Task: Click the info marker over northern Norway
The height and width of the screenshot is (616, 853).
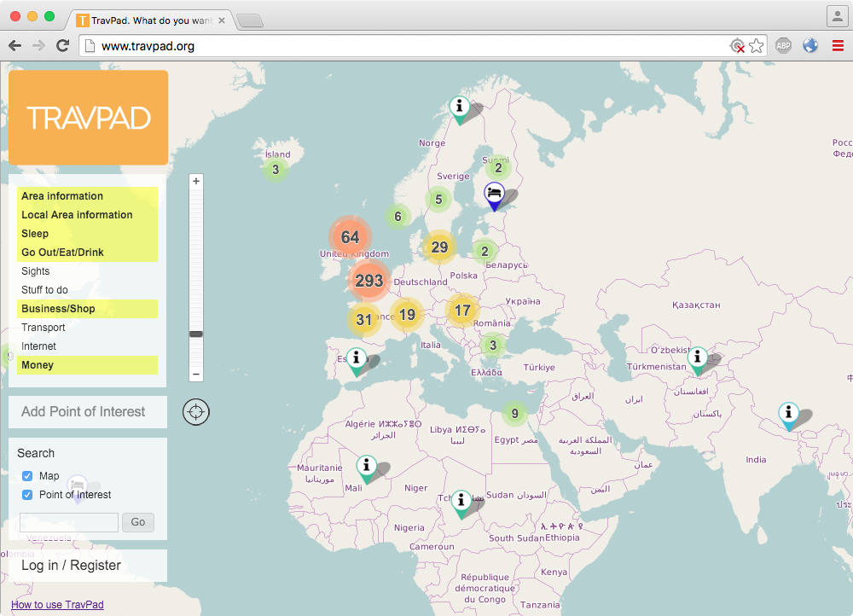Action: pyautogui.click(x=460, y=108)
